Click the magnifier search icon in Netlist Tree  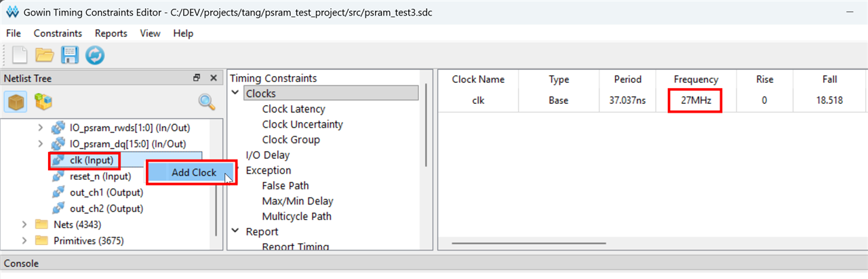pos(207,102)
